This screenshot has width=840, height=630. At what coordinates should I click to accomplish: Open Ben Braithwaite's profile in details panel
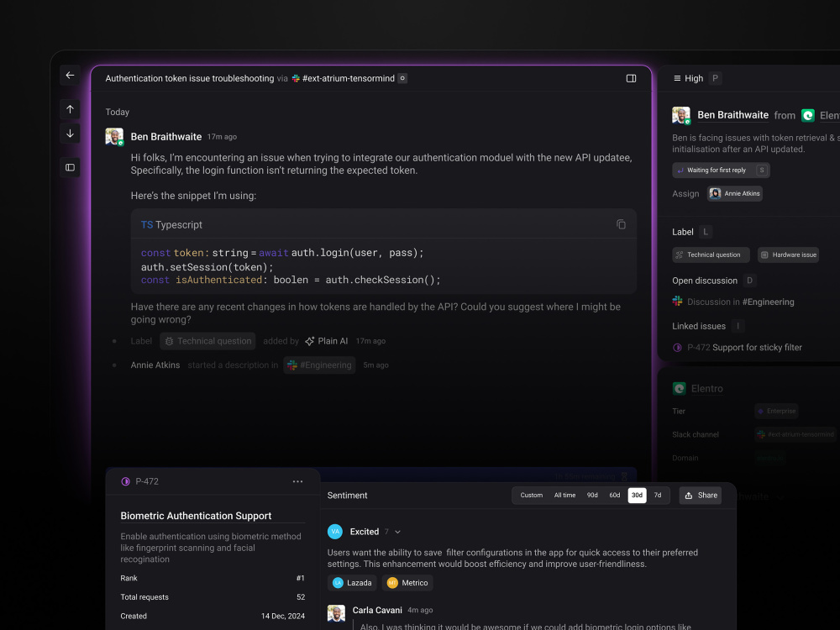coord(732,115)
